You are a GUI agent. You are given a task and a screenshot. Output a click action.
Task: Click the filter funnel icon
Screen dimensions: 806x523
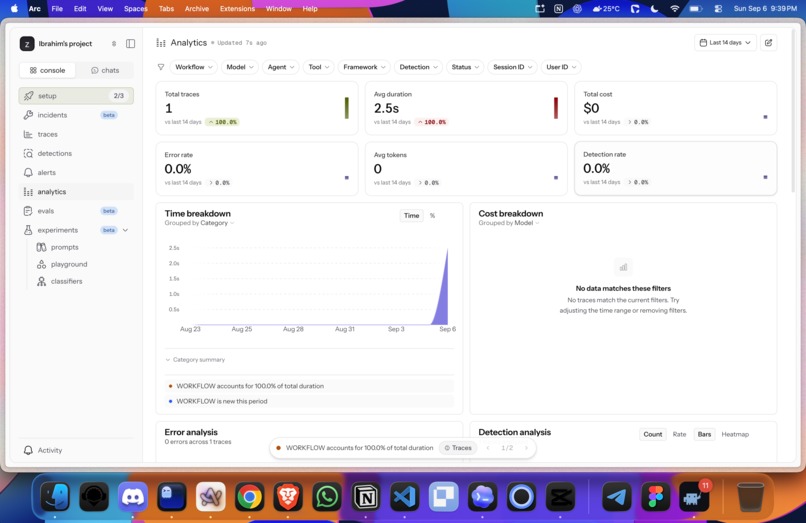(161, 67)
